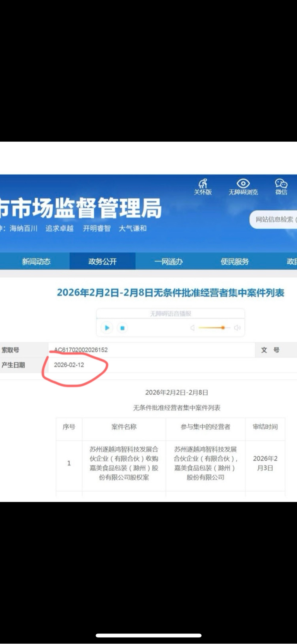The image size is (297, 644).
Task: Click the 市场监督管理局 site title
Action: pos(80,208)
